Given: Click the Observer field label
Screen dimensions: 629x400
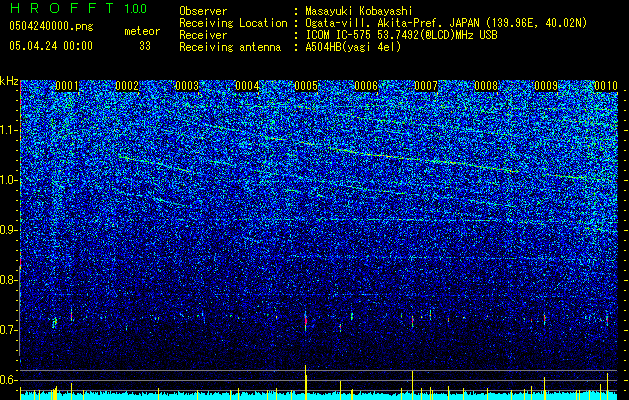Looking at the screenshot, I should pos(203,11).
